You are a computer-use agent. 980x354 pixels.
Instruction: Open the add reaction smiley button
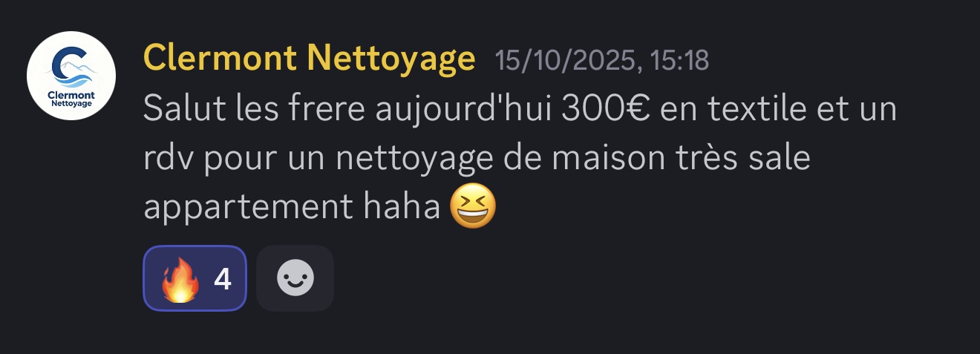[x=295, y=278]
